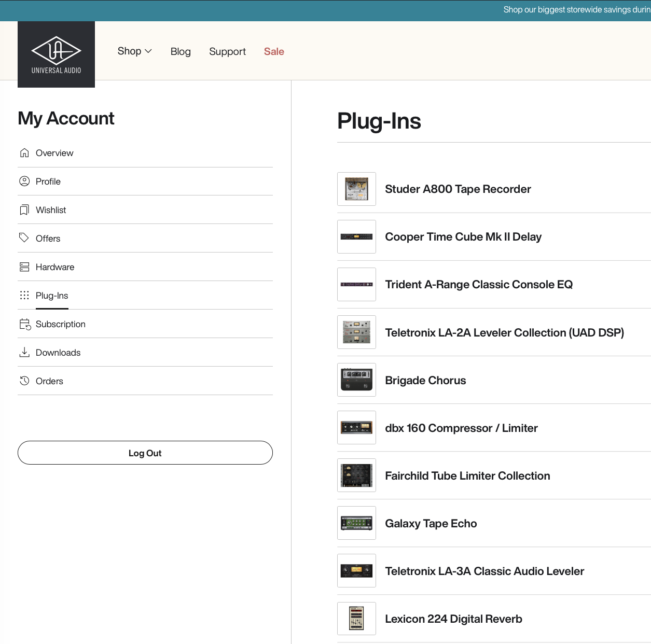Click the Offers tag icon
Image resolution: width=651 pixels, height=644 pixels.
[24, 238]
